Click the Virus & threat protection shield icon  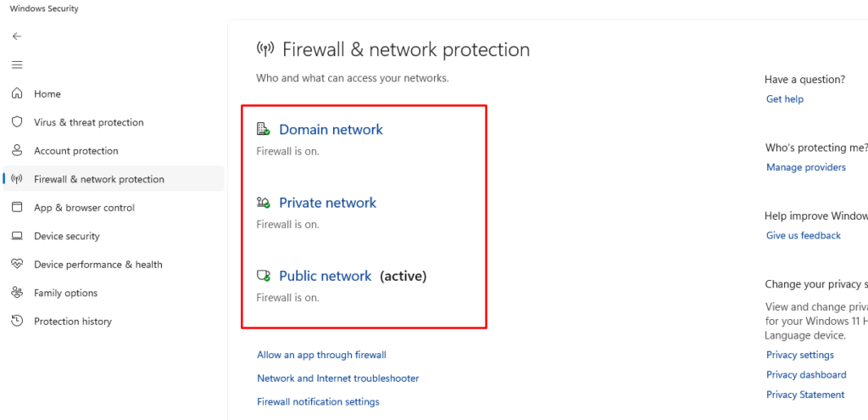[x=17, y=122]
